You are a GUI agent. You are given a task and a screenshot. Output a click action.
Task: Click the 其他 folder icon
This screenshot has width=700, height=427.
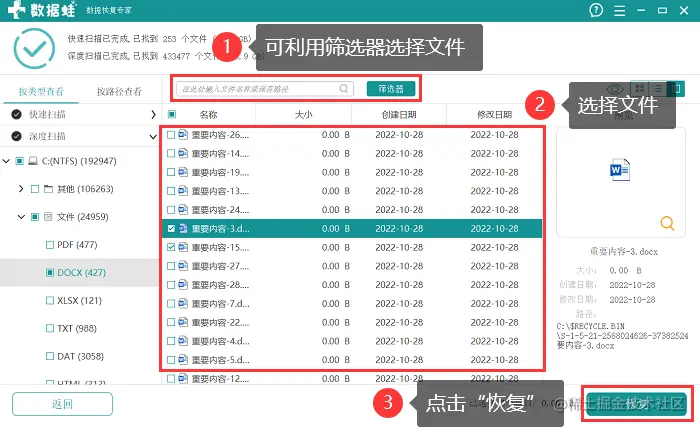(49, 189)
